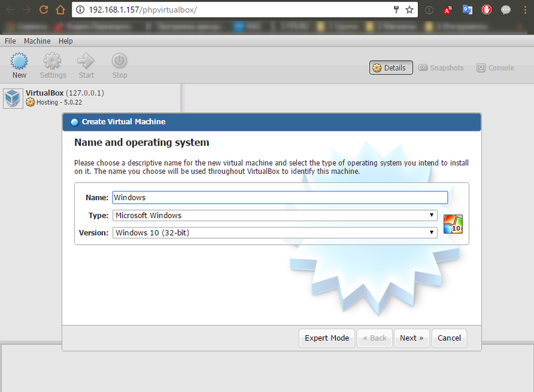Screen dimensions: 534x392
Task: Open the Help menu
Action: click(x=65, y=41)
